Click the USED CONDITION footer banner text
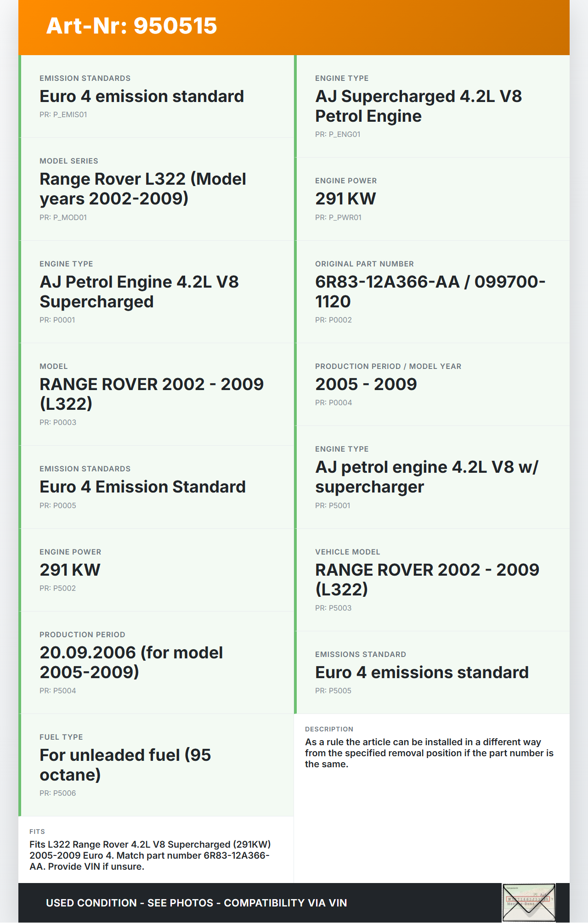The width and height of the screenshot is (588, 923). pyautogui.click(x=196, y=903)
